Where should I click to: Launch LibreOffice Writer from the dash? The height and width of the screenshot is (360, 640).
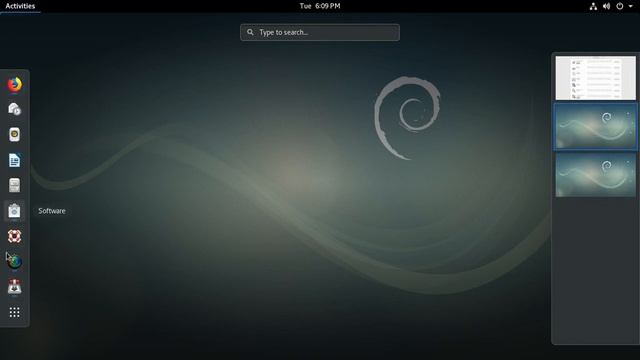tap(15, 160)
